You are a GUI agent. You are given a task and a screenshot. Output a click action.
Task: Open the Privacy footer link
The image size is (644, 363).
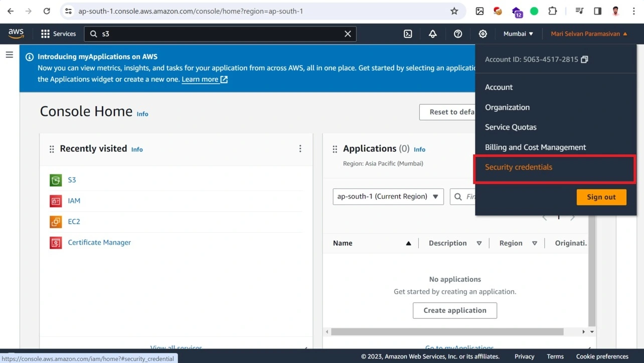pyautogui.click(x=524, y=356)
